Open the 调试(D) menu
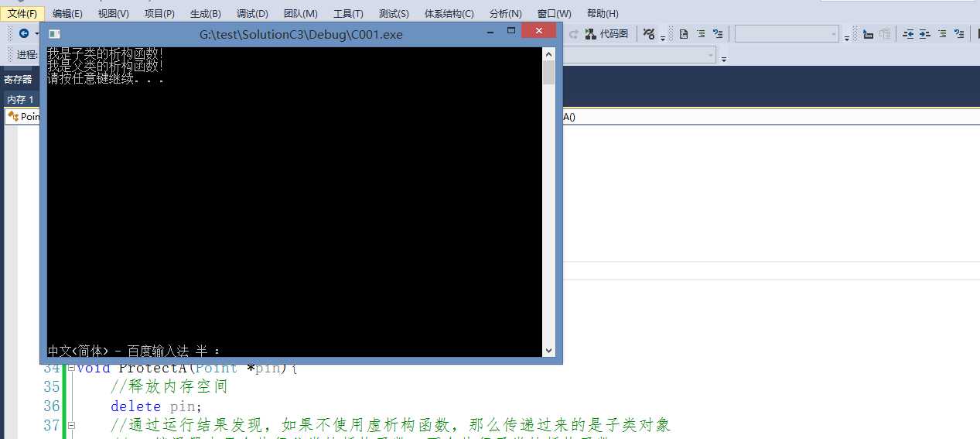This screenshot has height=439, width=980. tap(252, 14)
